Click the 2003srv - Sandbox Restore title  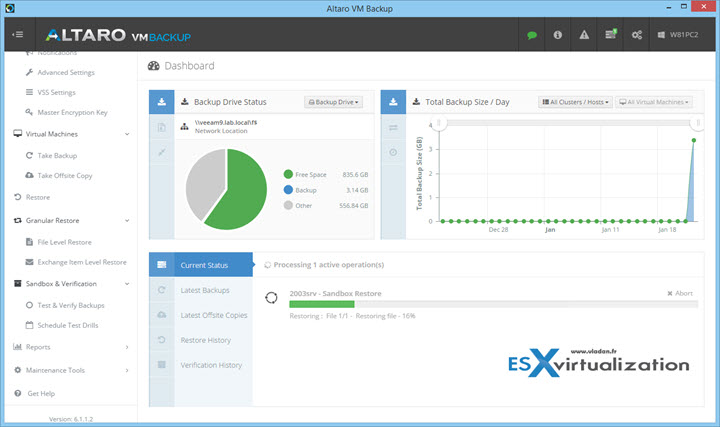pyautogui.click(x=335, y=293)
